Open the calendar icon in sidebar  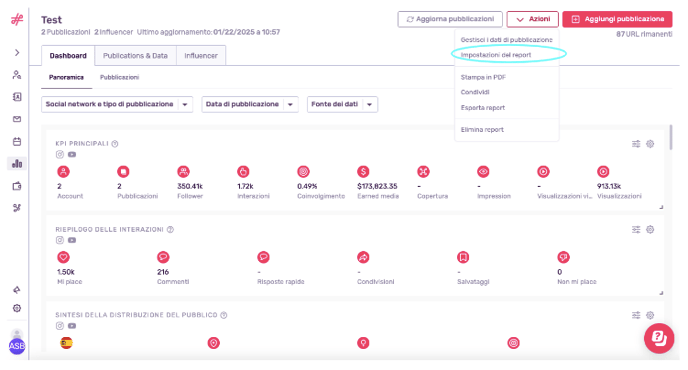(17, 141)
